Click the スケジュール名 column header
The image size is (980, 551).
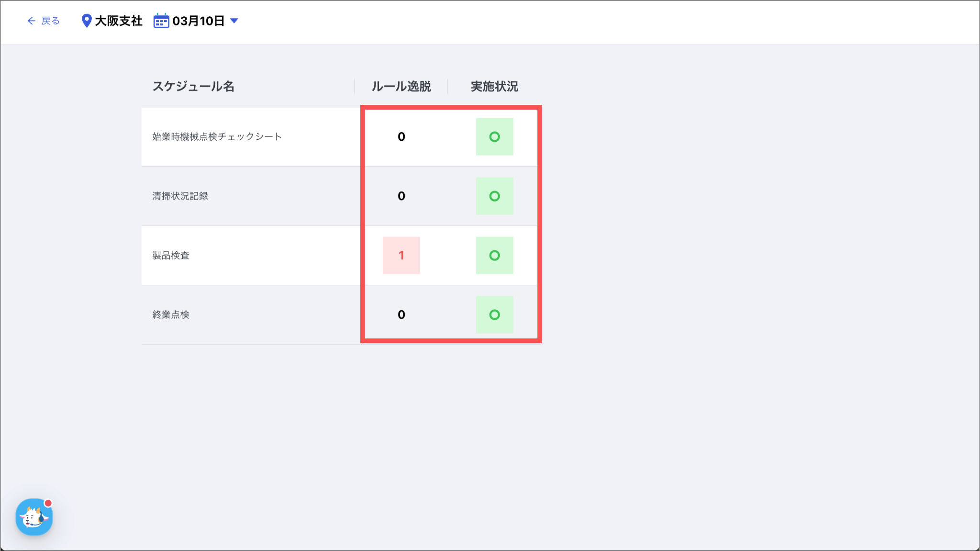193,87
